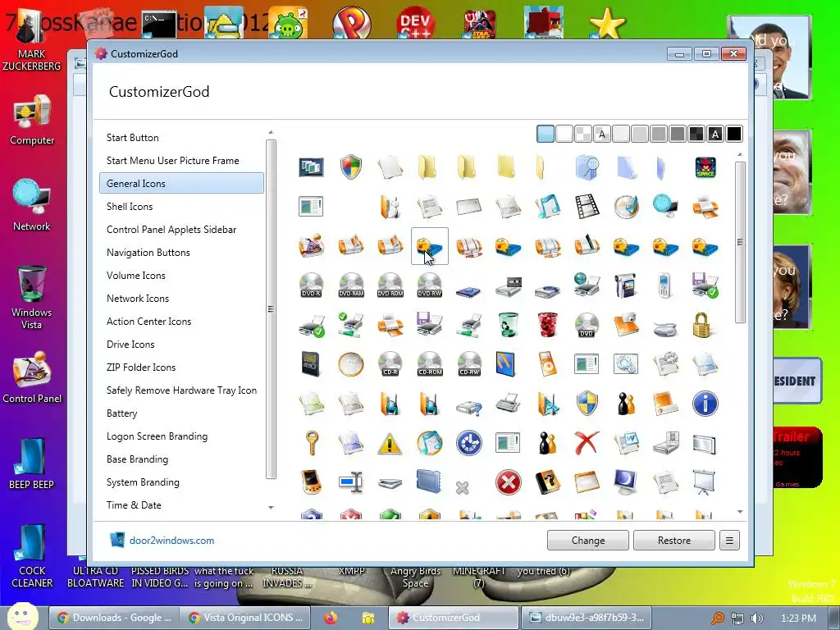The width and height of the screenshot is (840, 630).
Task: Switch to Vista Original ICONS taskbar window
Action: pos(244,618)
